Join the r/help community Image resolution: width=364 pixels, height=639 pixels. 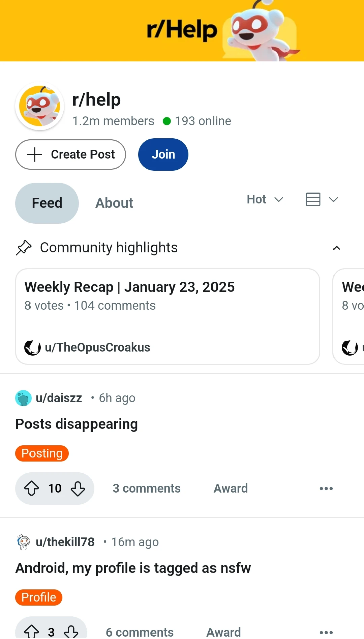pyautogui.click(x=163, y=155)
